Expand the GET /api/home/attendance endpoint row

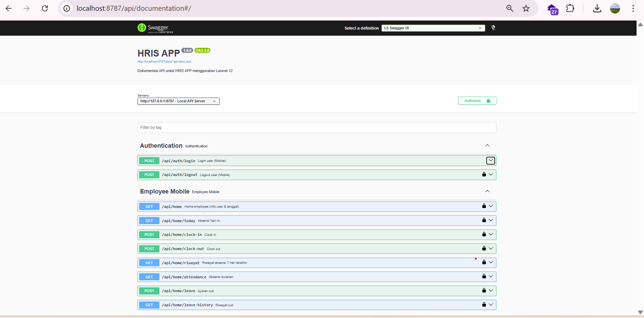coord(317,277)
